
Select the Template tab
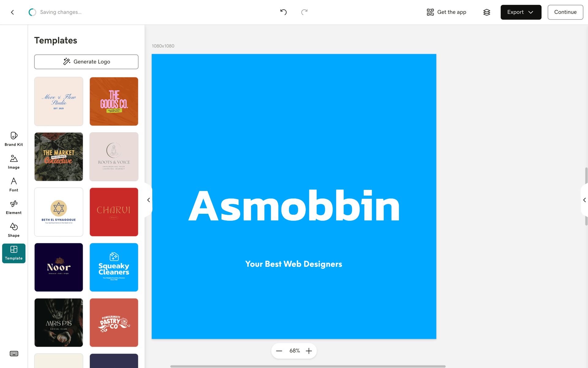[14, 253]
